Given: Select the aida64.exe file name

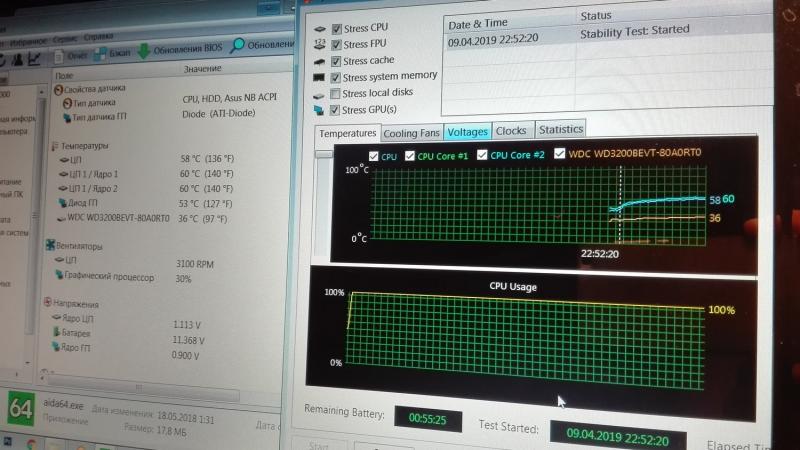Looking at the screenshot, I should pos(63,404).
